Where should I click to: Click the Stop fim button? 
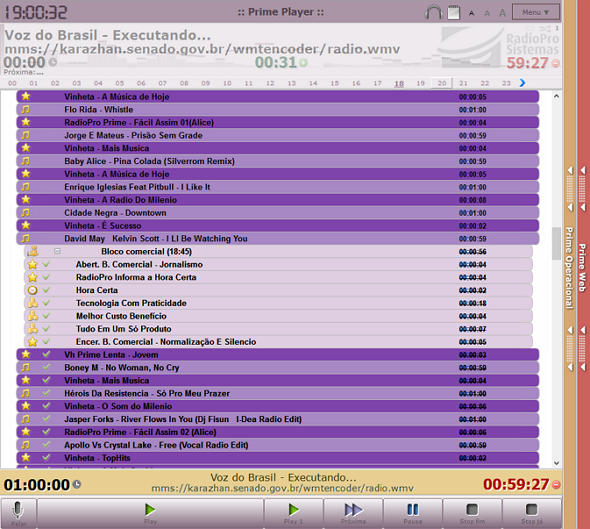(472, 513)
